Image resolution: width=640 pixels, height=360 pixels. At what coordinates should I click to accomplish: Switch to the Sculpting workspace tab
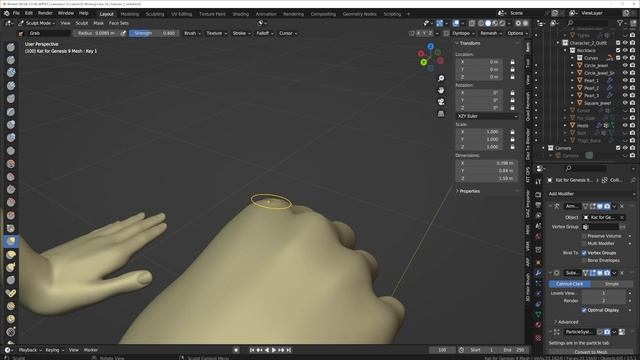(155, 14)
